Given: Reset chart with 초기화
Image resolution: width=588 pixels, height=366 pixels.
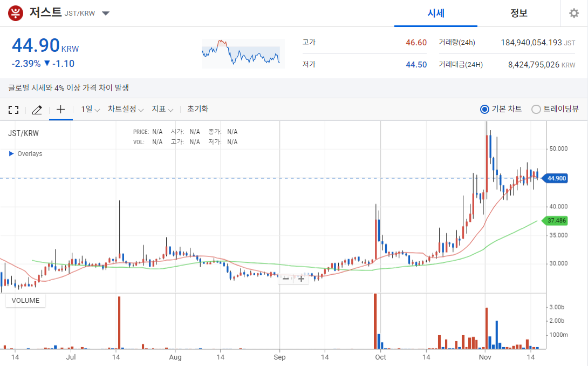Looking at the screenshot, I should [x=197, y=109].
